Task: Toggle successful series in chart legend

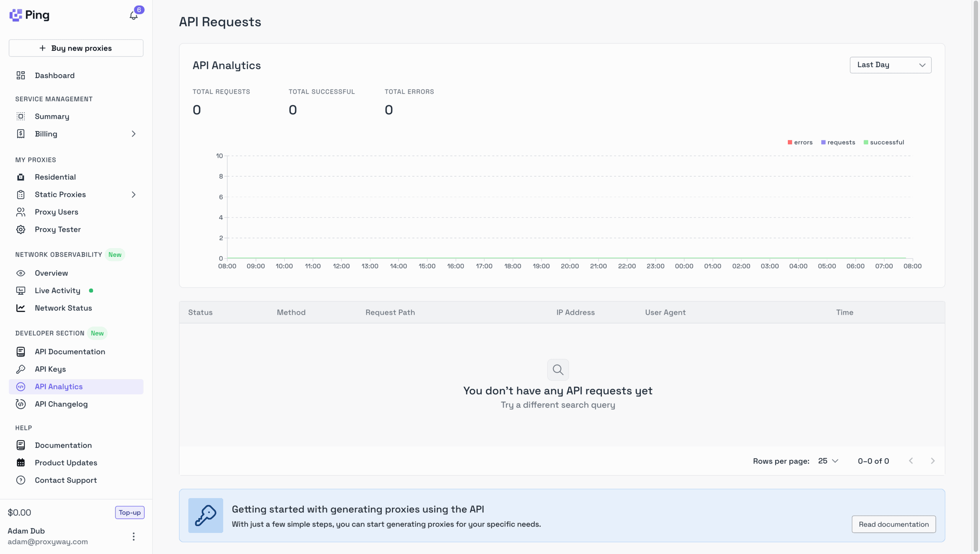Action: (x=884, y=142)
